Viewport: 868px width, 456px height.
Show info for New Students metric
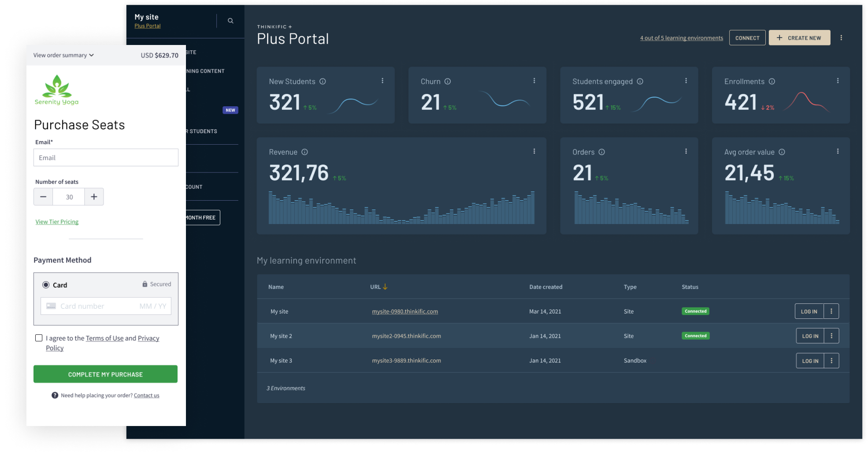click(323, 82)
